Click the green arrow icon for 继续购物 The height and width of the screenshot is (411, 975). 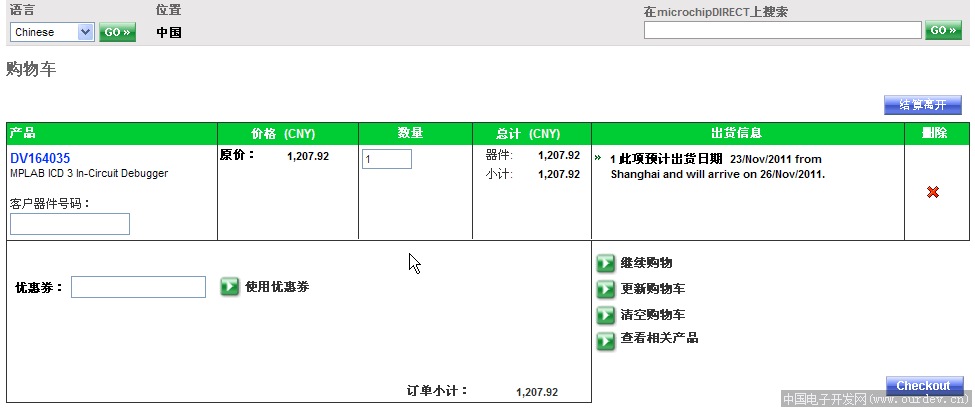point(606,263)
